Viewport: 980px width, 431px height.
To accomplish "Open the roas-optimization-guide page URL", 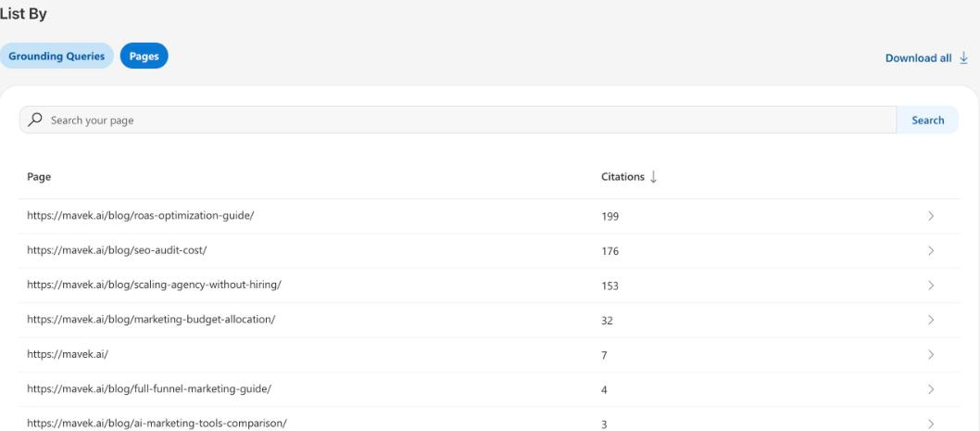I will (x=141, y=215).
